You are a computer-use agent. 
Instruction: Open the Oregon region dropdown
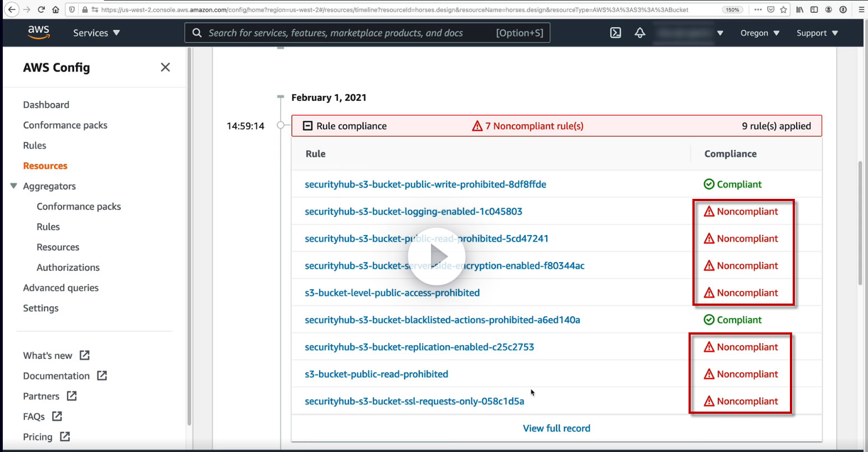[x=759, y=33]
